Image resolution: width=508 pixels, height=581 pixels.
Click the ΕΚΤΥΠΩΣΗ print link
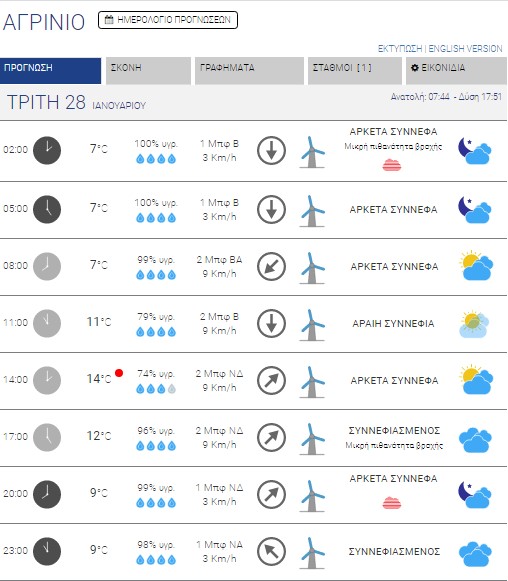coord(400,49)
